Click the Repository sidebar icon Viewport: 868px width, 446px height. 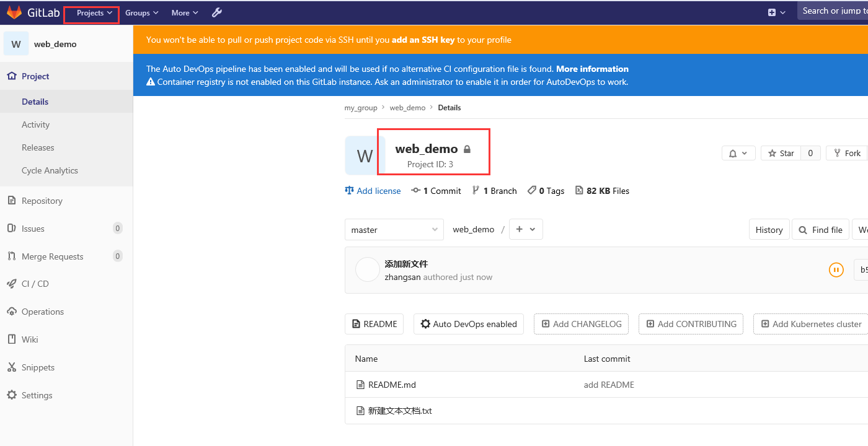click(x=11, y=201)
